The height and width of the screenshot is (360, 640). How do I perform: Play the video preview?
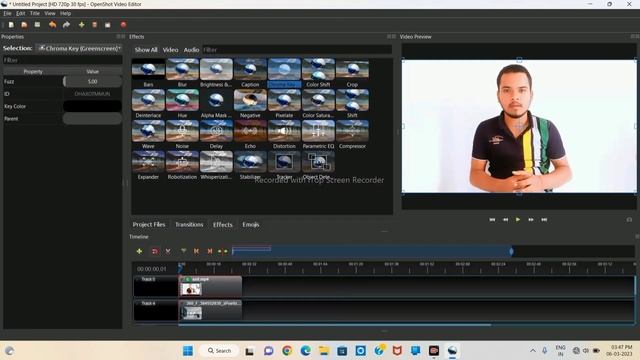(x=518, y=220)
